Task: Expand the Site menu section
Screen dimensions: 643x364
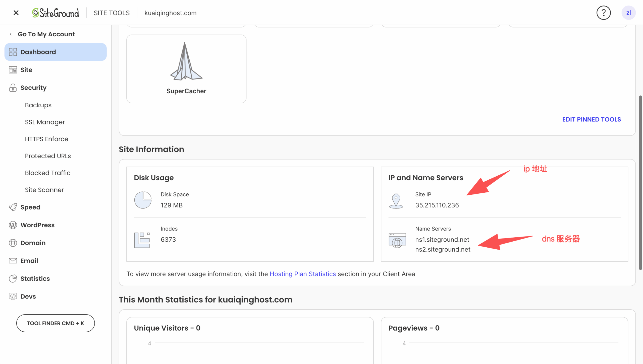Action: click(x=26, y=70)
